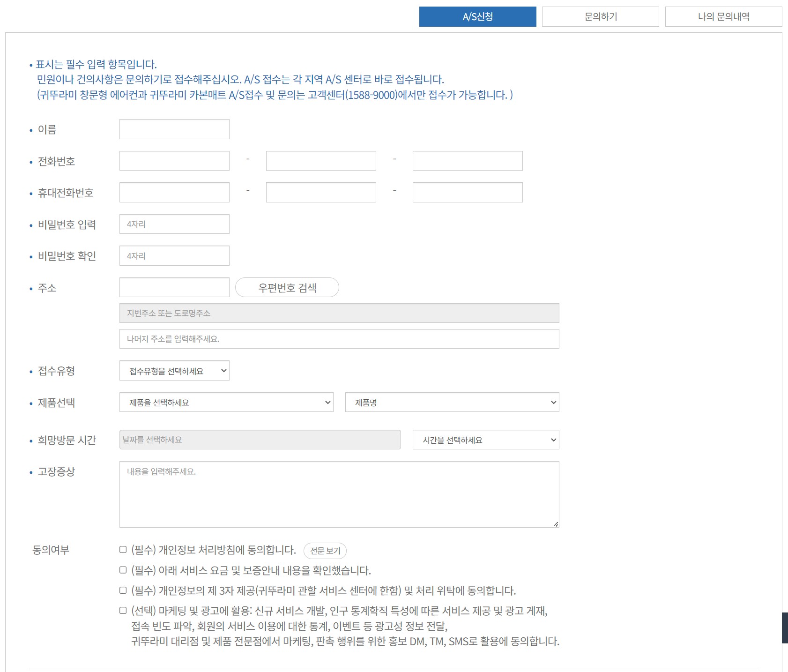The width and height of the screenshot is (788, 672).
Task: Click the 비밀번호 입력 4자리 field
Action: [x=174, y=224]
